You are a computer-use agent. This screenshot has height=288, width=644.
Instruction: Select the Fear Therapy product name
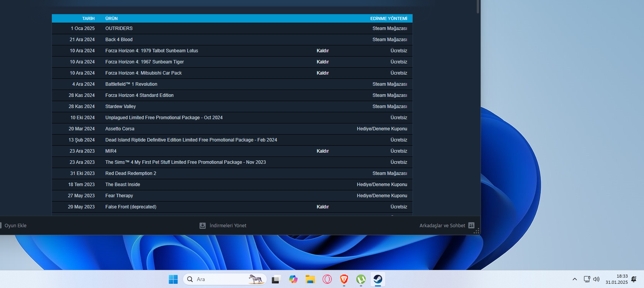click(x=119, y=196)
